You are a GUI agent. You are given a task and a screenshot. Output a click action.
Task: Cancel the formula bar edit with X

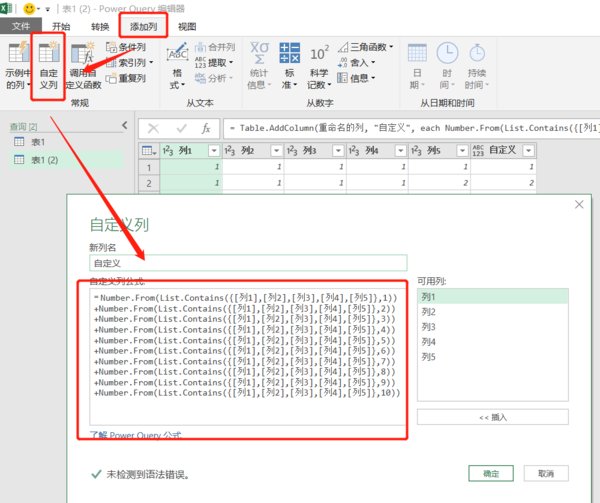click(153, 128)
